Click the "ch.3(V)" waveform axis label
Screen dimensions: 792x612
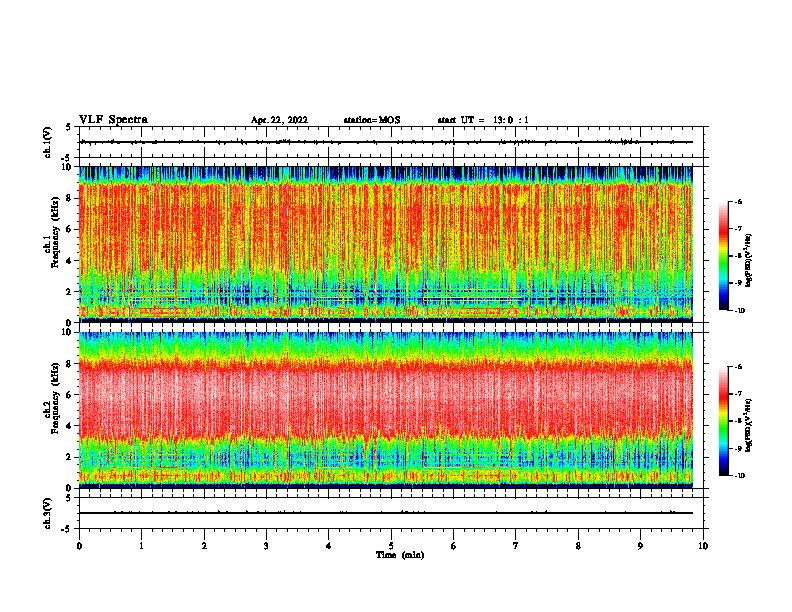47,513
